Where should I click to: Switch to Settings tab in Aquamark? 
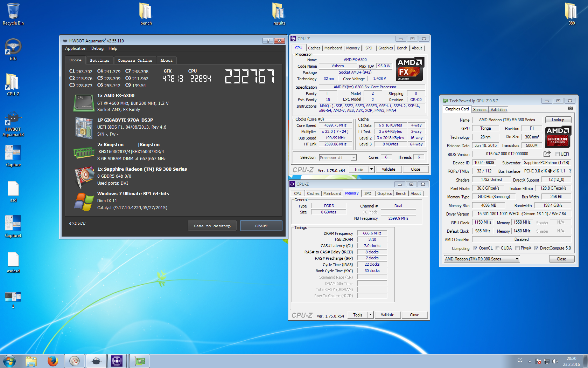pos(100,60)
